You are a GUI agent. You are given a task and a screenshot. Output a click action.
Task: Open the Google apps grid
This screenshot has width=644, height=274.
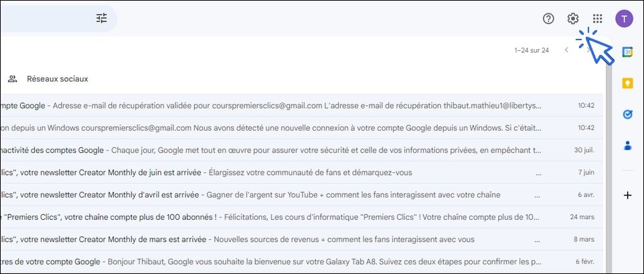coord(598,19)
